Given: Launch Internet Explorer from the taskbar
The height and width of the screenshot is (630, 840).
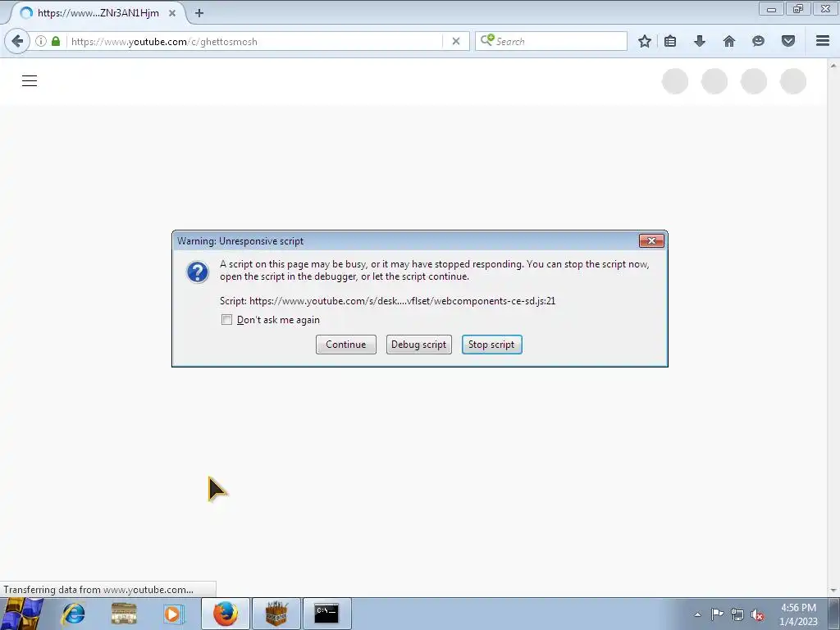Looking at the screenshot, I should (73, 614).
